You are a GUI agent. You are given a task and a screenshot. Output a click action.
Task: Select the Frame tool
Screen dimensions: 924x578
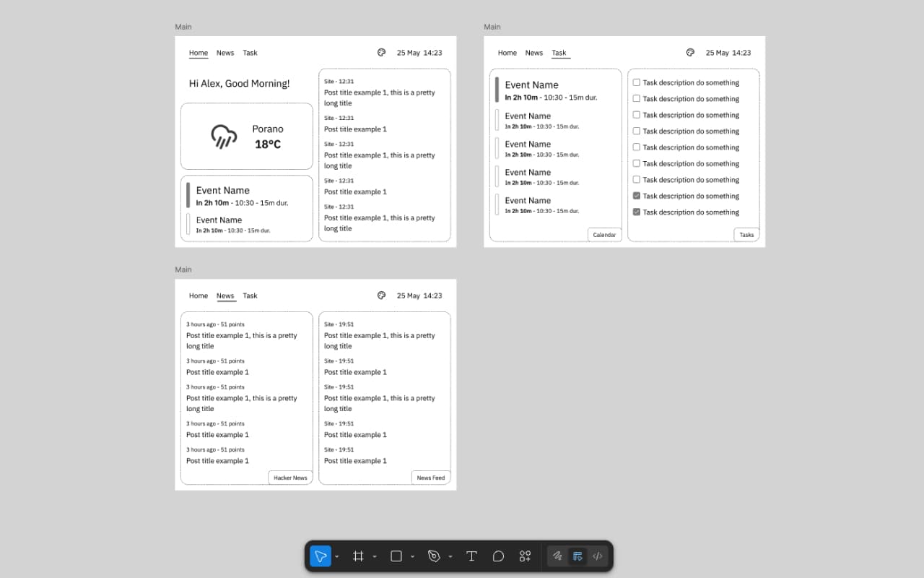click(357, 556)
